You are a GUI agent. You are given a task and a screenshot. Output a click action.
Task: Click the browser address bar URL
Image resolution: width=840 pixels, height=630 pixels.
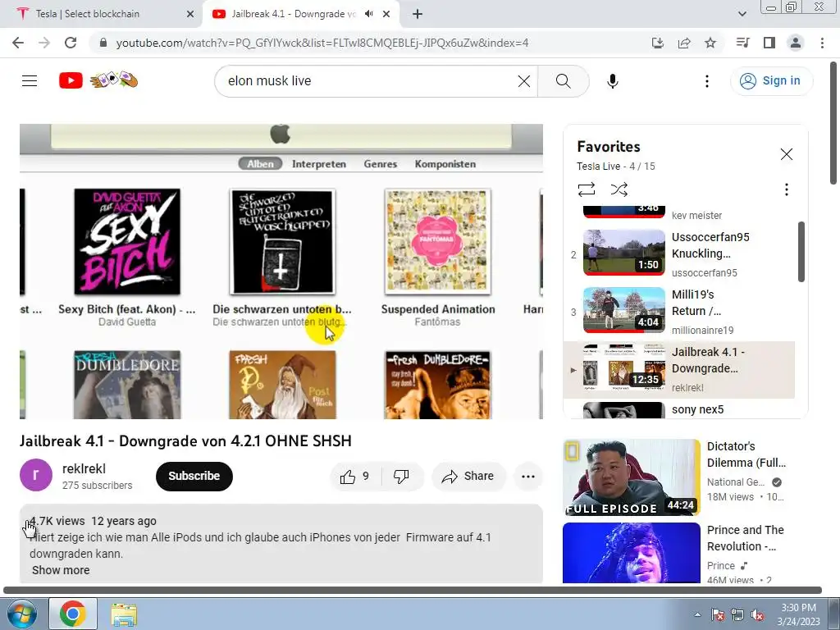[322, 43]
